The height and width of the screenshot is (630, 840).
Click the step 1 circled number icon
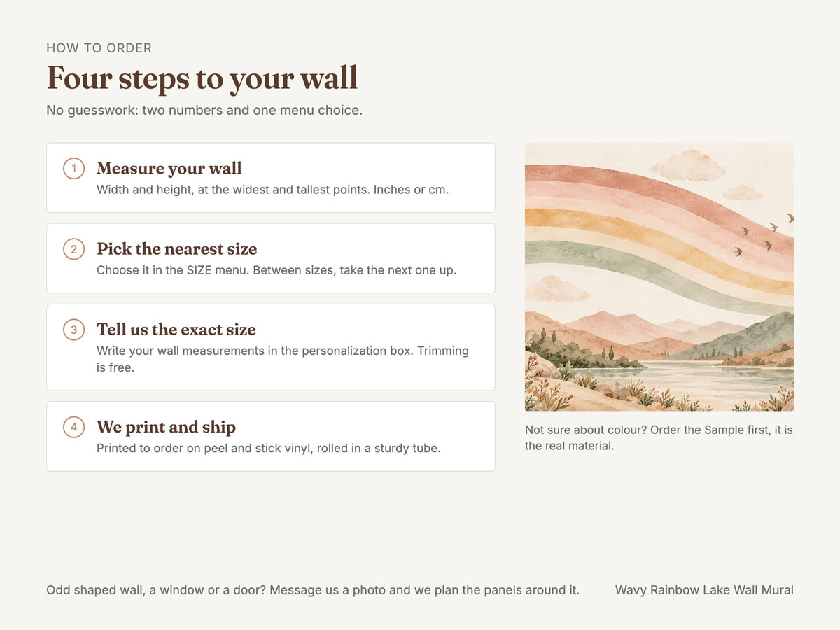point(73,169)
